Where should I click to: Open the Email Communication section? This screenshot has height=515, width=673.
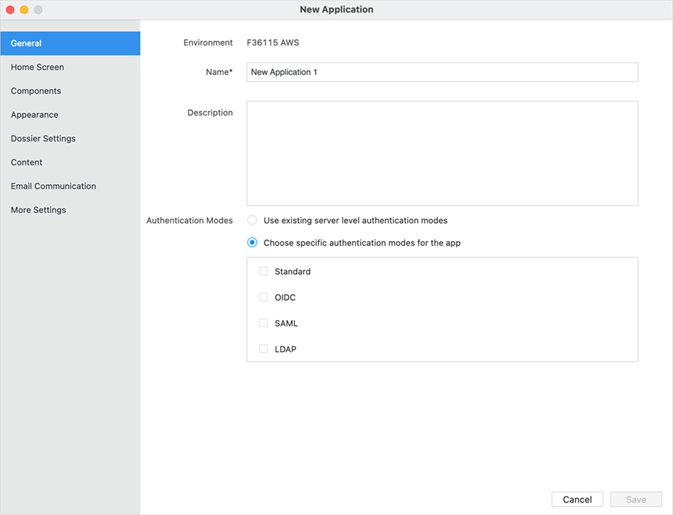[x=53, y=186]
